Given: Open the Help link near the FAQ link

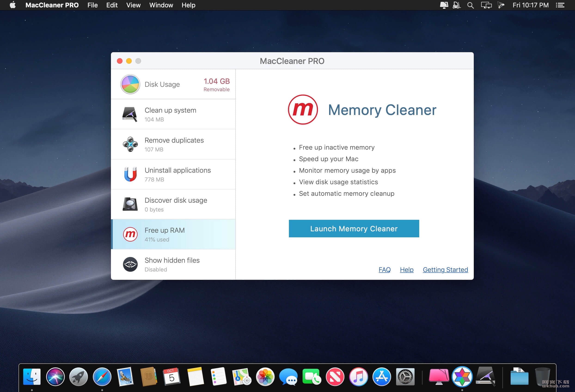Looking at the screenshot, I should 407,270.
